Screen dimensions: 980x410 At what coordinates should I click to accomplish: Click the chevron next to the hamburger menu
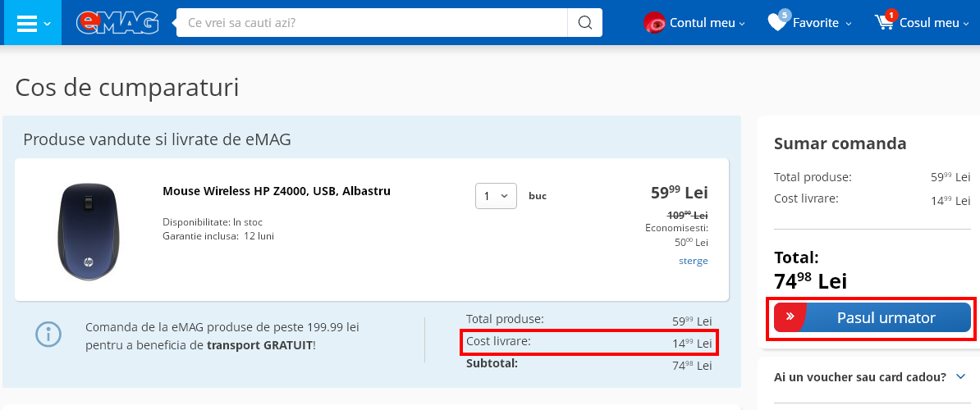[x=47, y=23]
